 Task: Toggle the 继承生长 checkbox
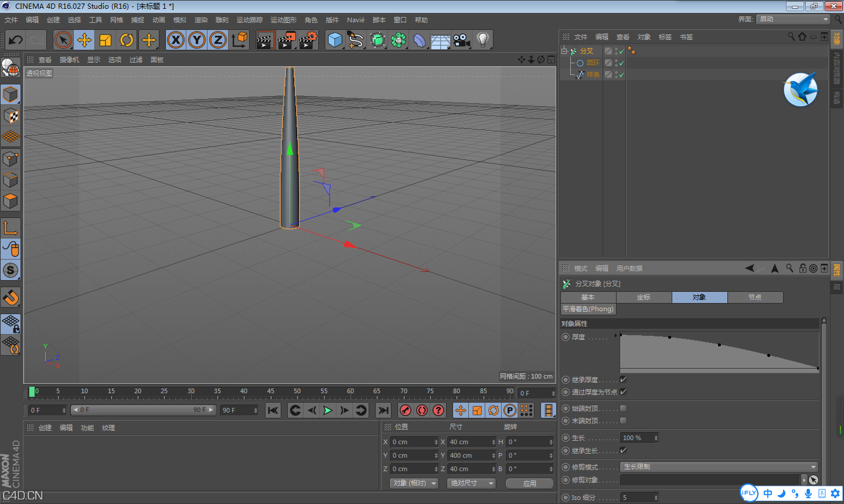coord(623,451)
